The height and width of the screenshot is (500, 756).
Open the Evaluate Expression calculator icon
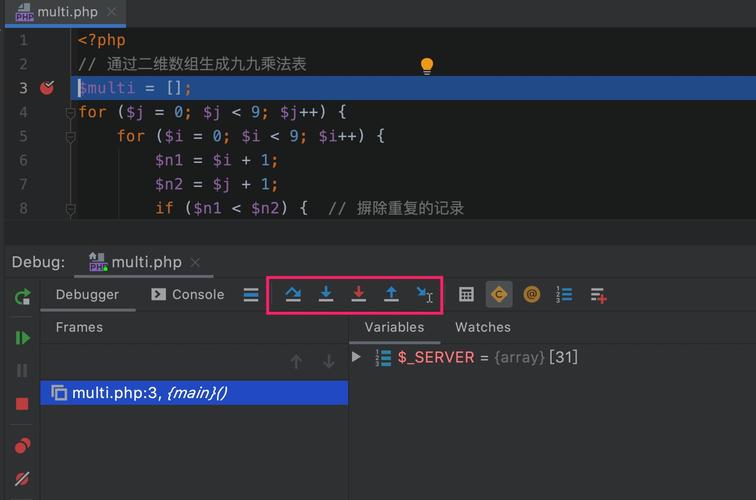point(466,294)
